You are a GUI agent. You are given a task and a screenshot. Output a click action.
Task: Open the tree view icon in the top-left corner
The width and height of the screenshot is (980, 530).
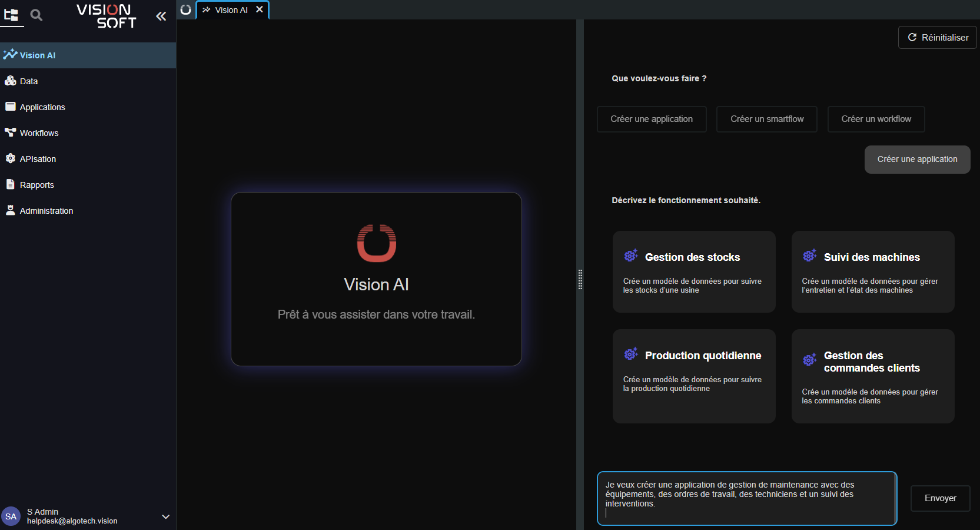point(11,15)
